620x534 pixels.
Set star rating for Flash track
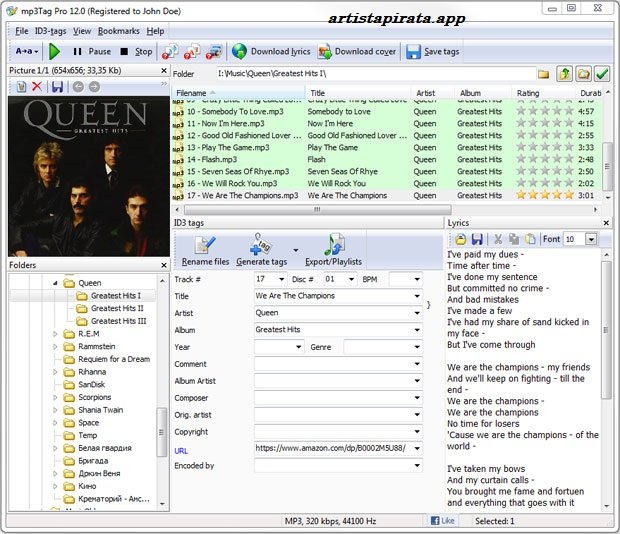545,159
